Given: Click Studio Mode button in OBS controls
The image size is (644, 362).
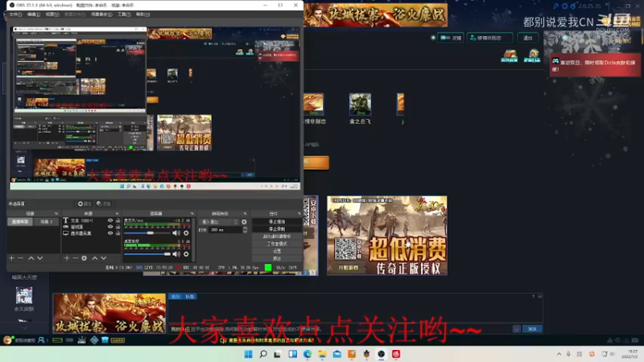Looking at the screenshot, I should 277,244.
